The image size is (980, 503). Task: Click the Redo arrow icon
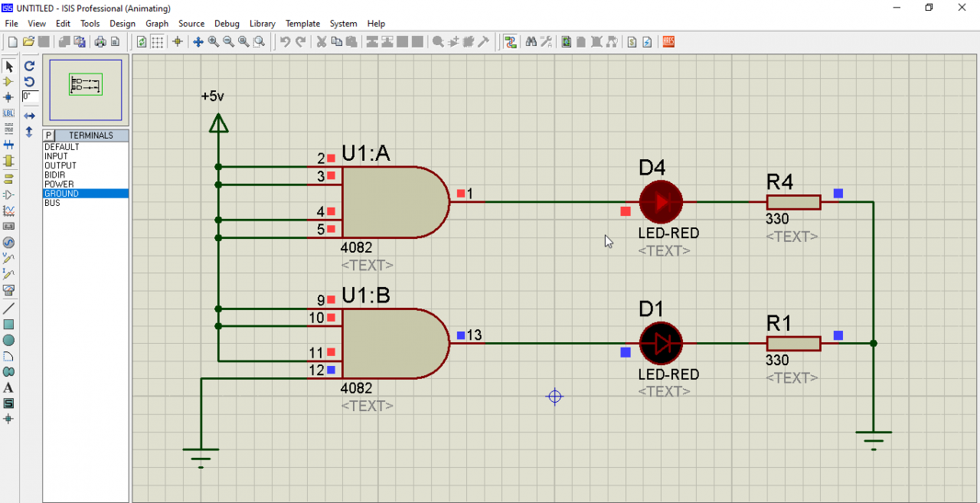click(301, 41)
